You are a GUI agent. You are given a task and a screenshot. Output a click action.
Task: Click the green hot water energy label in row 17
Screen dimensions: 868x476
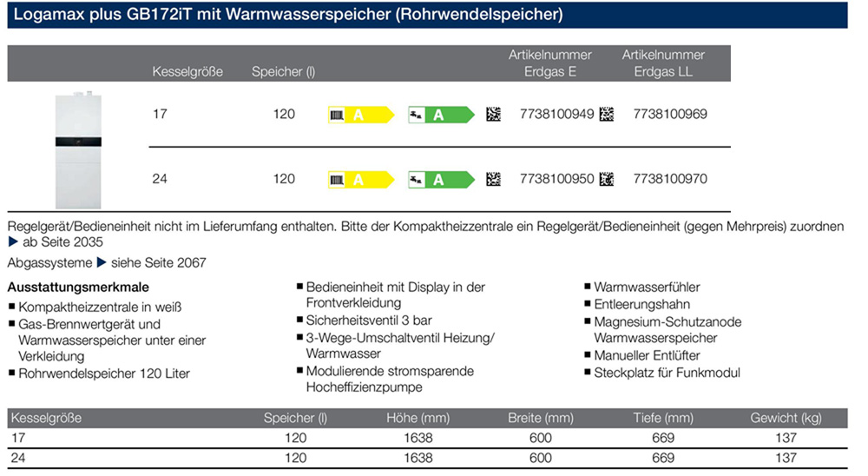[441, 115]
